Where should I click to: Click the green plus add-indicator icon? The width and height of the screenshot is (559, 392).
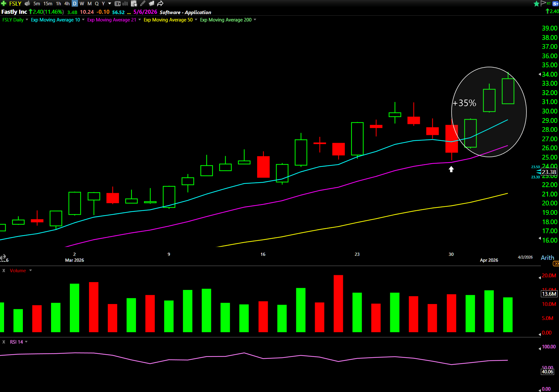[x=3, y=3]
